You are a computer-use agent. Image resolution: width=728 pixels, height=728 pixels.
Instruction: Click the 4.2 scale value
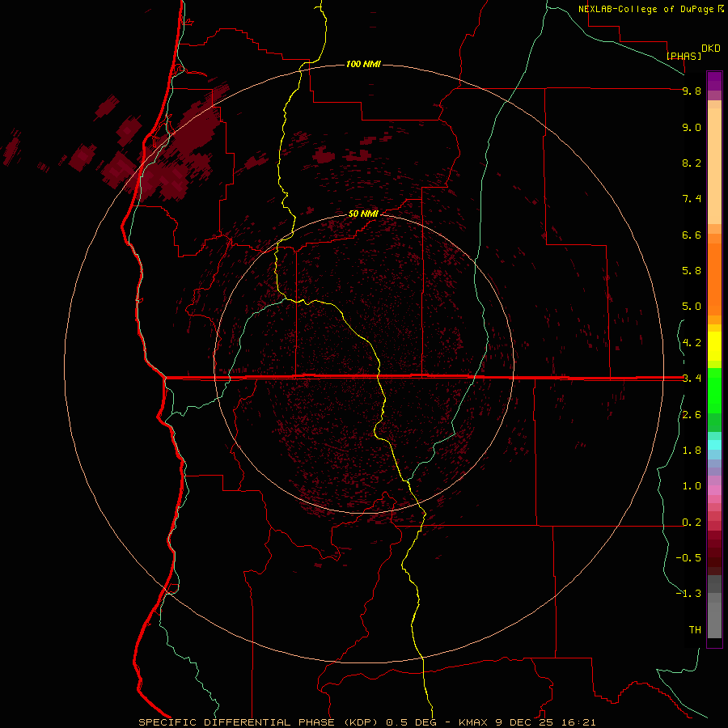point(692,343)
